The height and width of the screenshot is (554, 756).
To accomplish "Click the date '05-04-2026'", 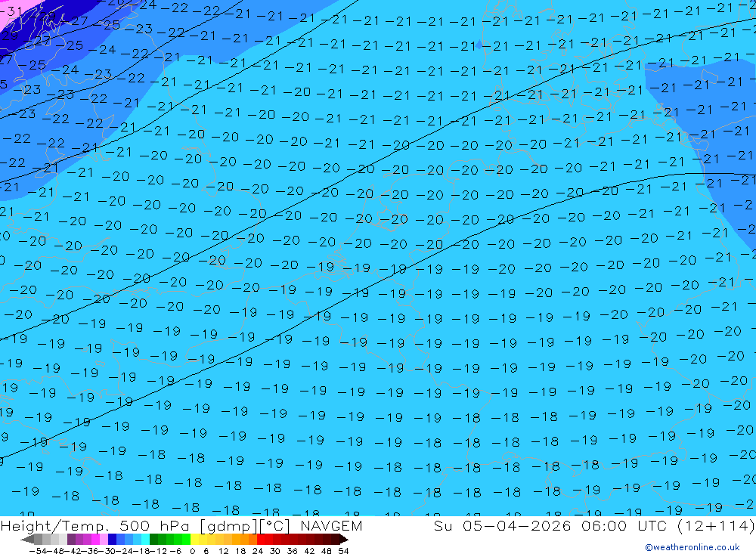I will tap(517, 526).
